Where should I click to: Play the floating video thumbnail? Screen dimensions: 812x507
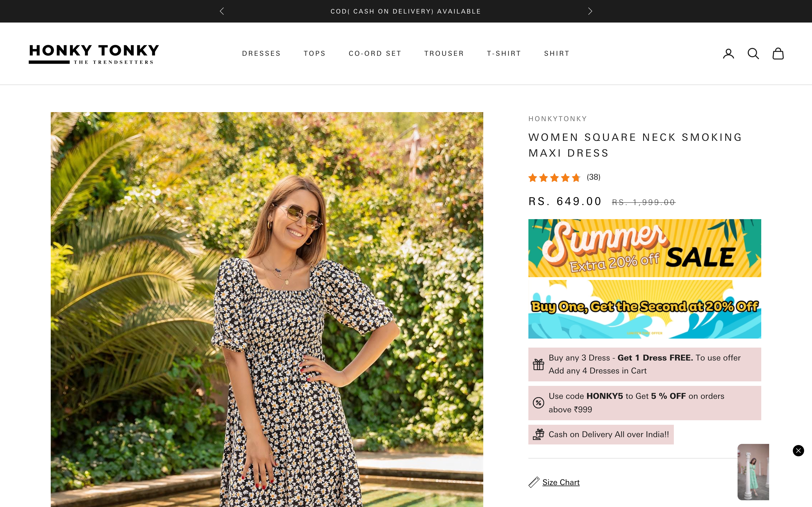(x=753, y=472)
